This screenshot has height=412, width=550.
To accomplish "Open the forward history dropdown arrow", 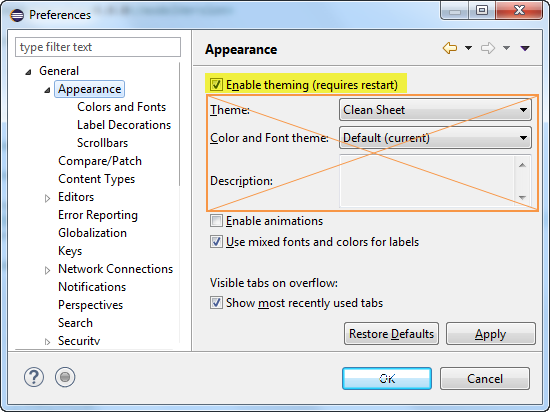I will pyautogui.click(x=506, y=48).
